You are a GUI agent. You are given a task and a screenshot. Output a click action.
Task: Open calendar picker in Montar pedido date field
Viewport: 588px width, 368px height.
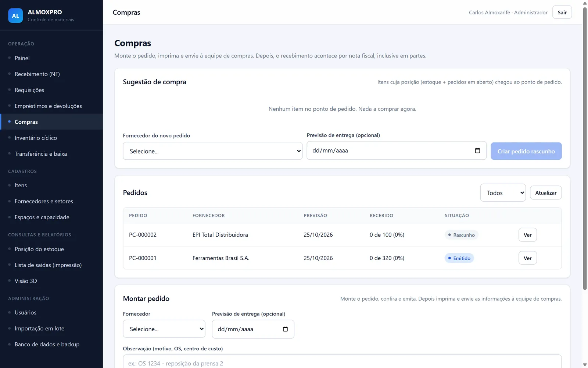pos(285,329)
